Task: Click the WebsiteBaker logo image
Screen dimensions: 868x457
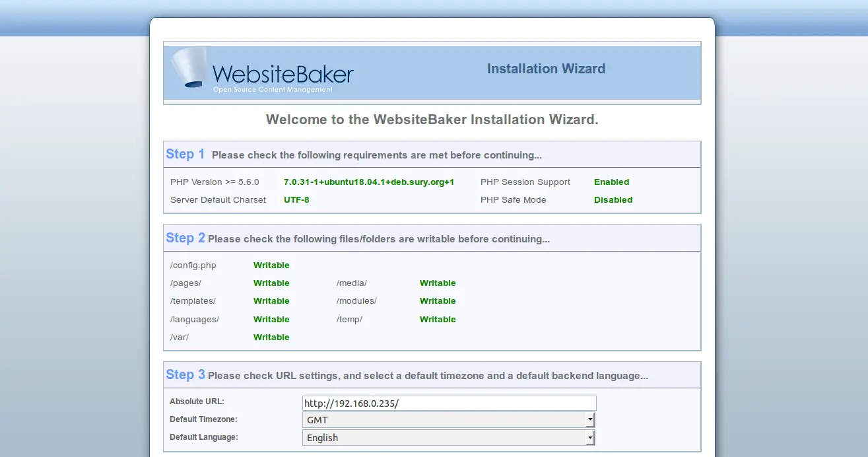Action: pos(262,71)
